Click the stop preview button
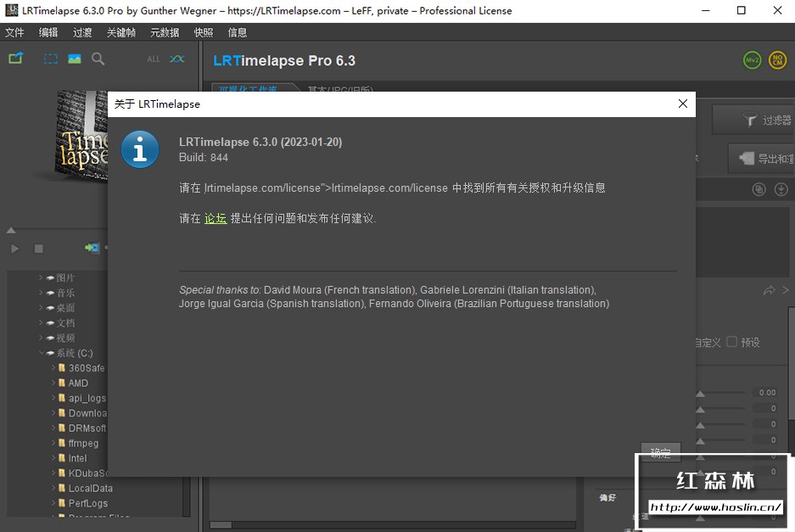The width and height of the screenshot is (795, 532). 38,249
